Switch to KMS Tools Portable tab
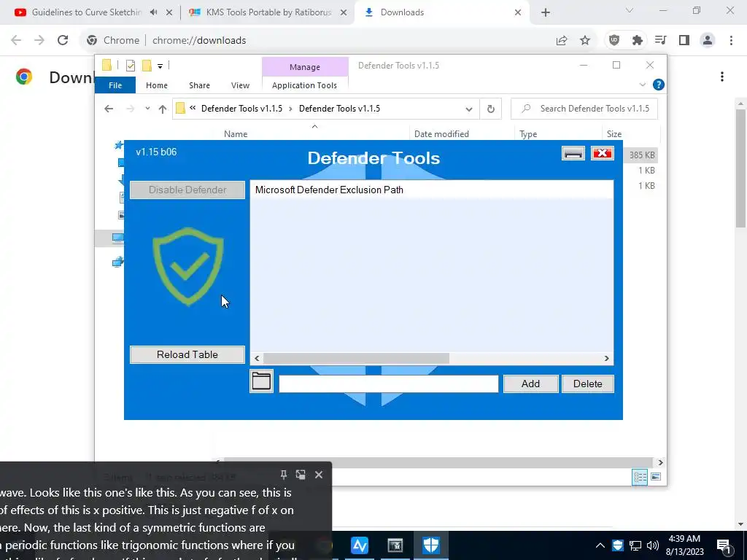 click(268, 12)
